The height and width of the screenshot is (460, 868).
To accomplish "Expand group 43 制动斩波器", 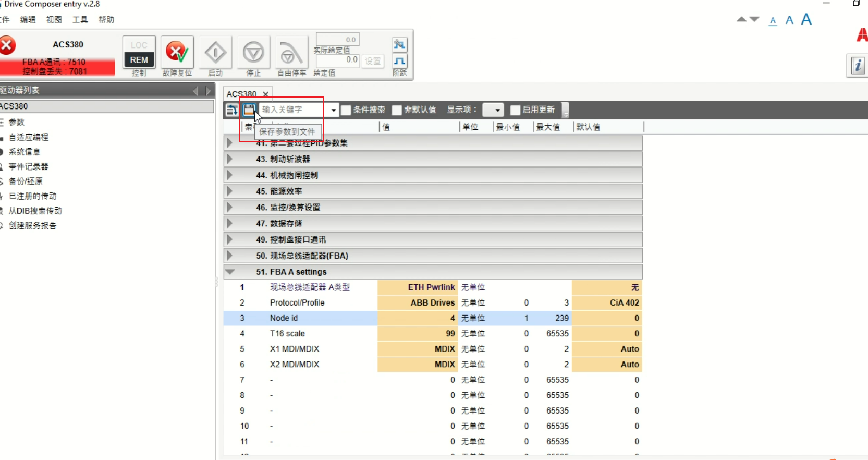I will (x=229, y=159).
